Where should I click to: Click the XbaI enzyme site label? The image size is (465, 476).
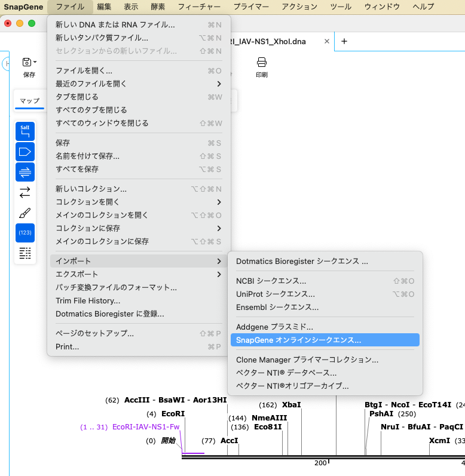tap(291, 405)
